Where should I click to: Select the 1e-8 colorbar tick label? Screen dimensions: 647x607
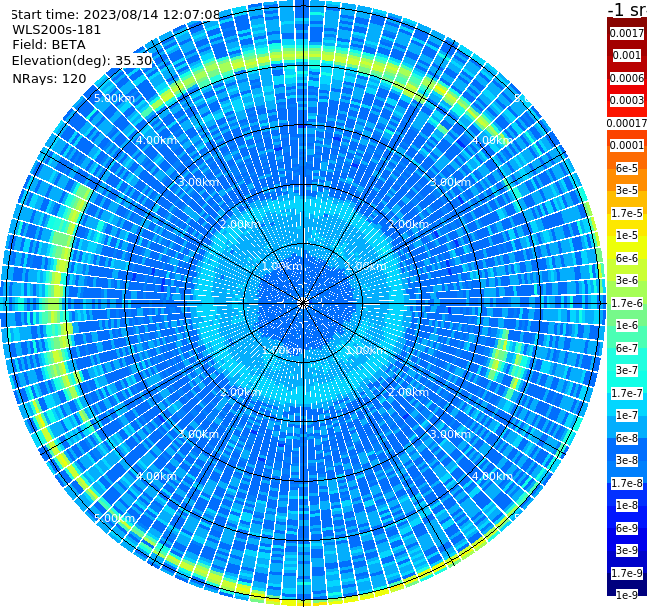pos(627,505)
